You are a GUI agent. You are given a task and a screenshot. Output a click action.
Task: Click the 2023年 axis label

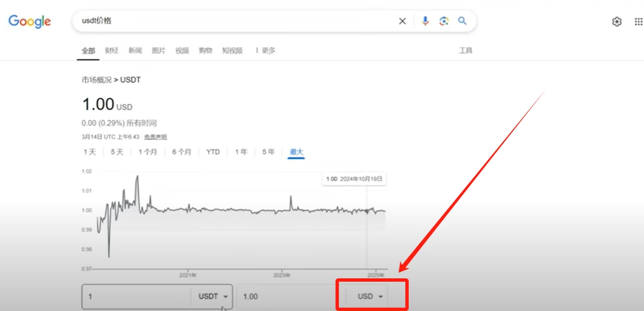point(282,275)
